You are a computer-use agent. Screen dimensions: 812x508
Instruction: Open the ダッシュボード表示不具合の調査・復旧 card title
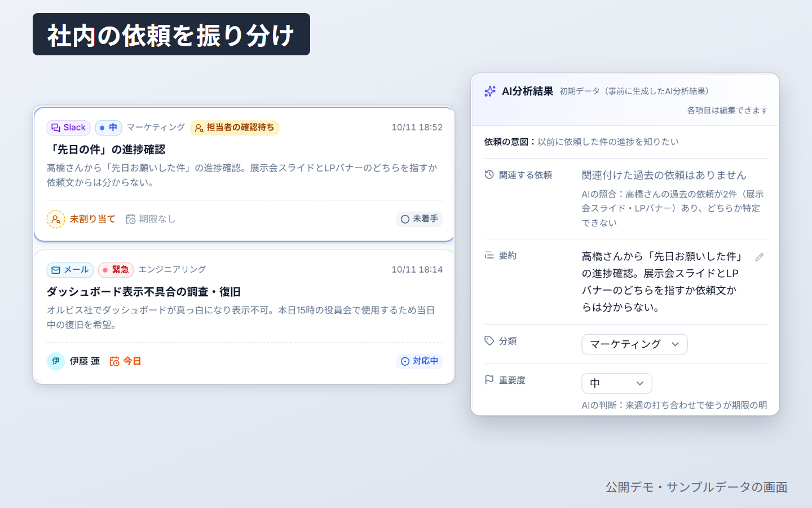(x=144, y=292)
